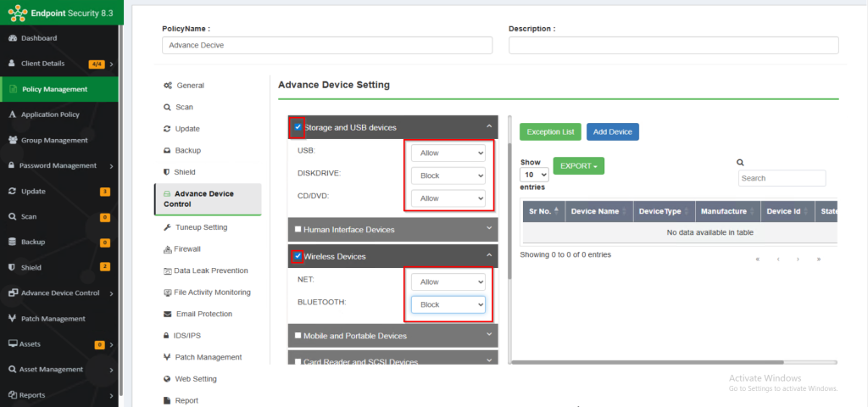Image resolution: width=868 pixels, height=407 pixels.
Task: Open the BLUETOOTH permission dropdown
Action: point(448,304)
